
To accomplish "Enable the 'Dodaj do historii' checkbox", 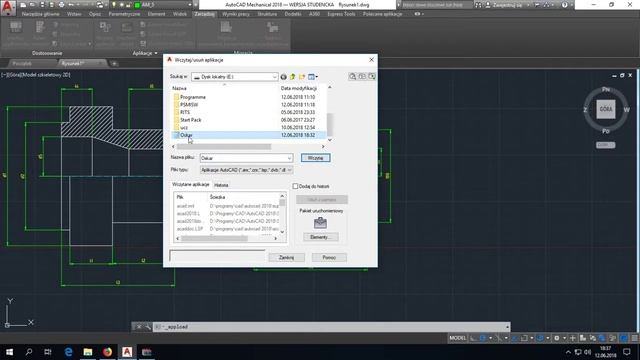I will (x=295, y=186).
